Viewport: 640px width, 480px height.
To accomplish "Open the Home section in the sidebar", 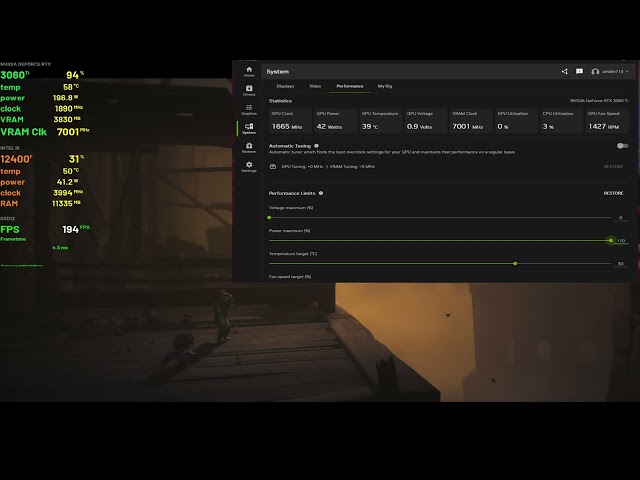I will click(x=249, y=72).
